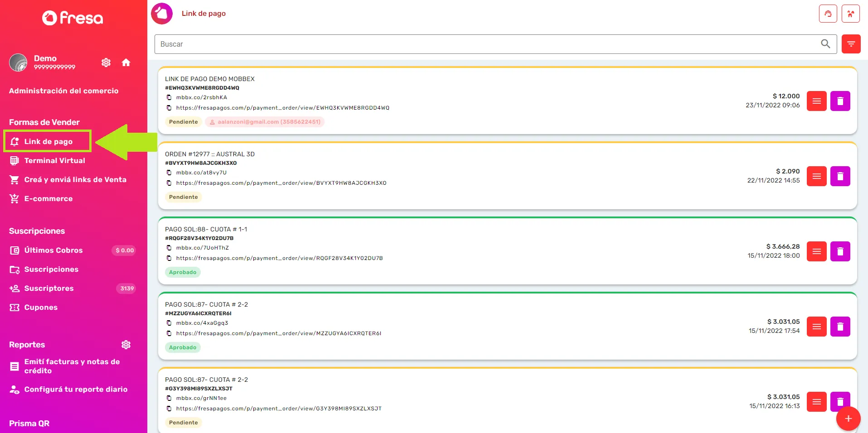Open Creá y enviá links de Venta

coord(68,179)
